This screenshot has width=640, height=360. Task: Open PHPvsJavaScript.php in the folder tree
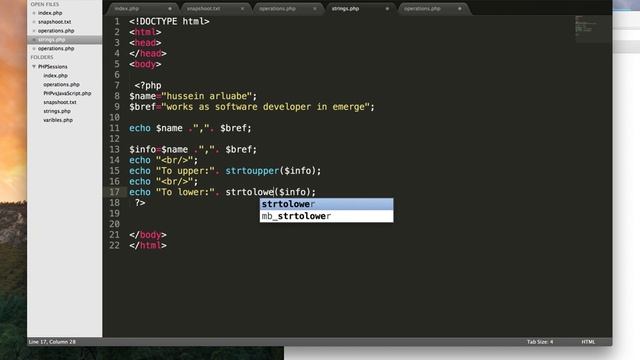tap(67, 93)
